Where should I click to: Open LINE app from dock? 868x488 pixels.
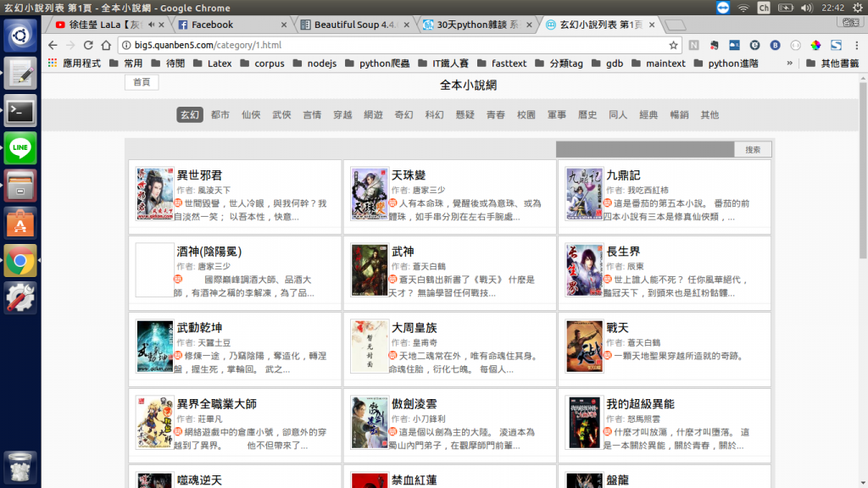(20, 147)
